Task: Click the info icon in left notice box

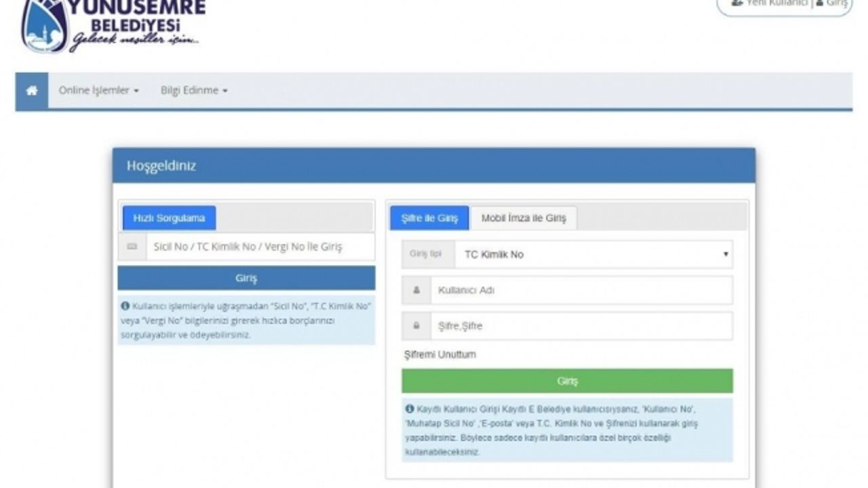Action: pos(125,306)
